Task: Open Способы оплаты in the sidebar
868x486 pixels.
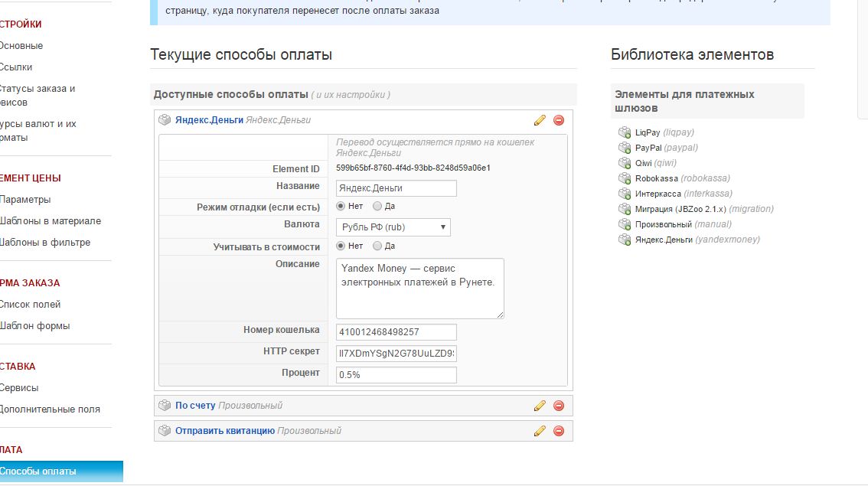Action: tap(38, 471)
